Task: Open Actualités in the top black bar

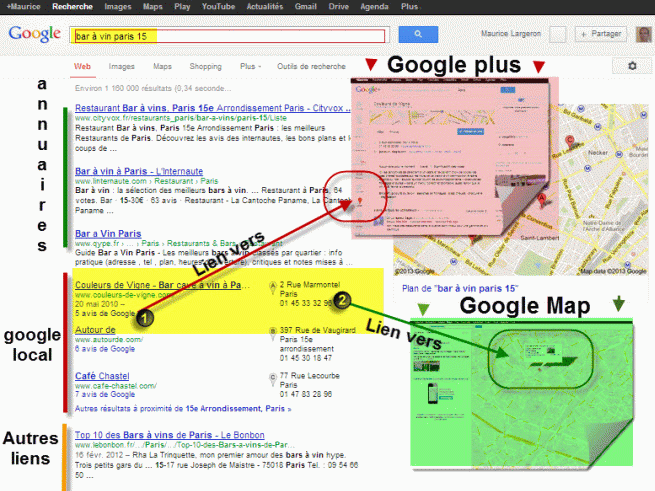Action: pyautogui.click(x=265, y=7)
